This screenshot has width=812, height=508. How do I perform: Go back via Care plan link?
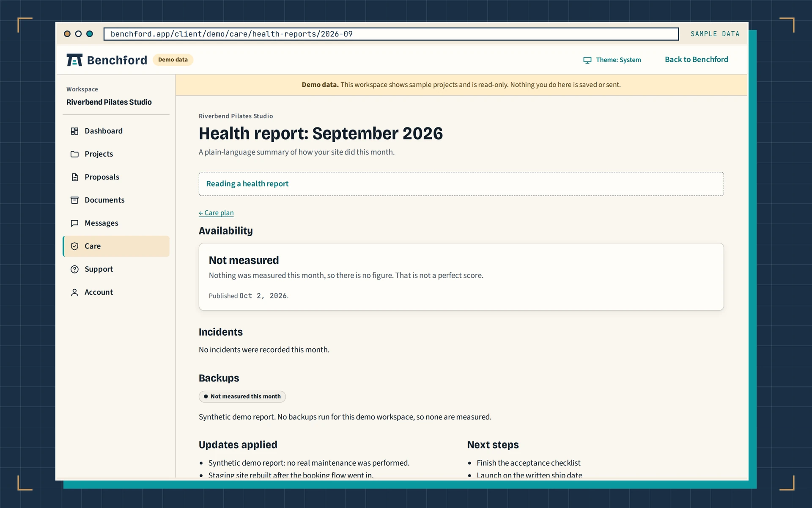tap(216, 213)
